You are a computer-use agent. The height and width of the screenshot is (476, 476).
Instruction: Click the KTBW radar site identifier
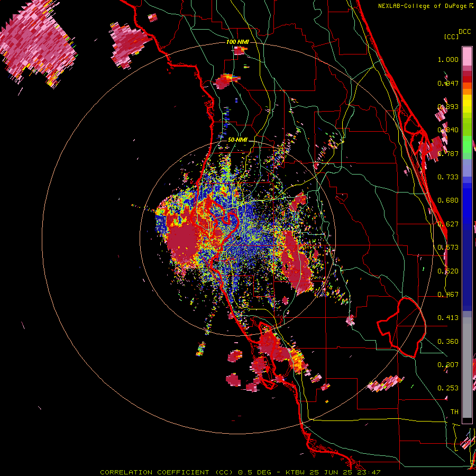(295, 472)
